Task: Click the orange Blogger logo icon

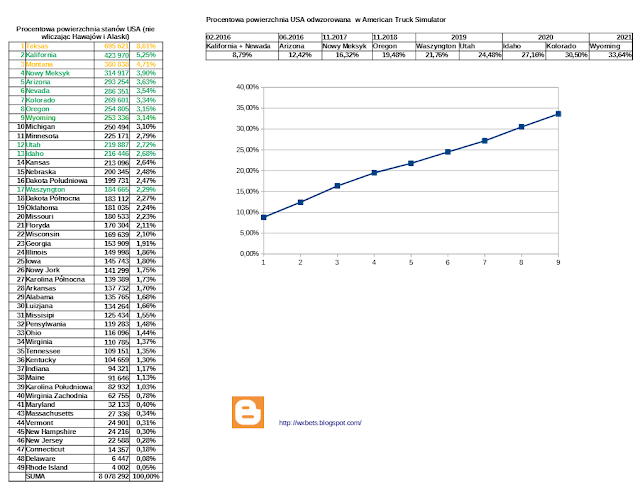Action: (248, 412)
